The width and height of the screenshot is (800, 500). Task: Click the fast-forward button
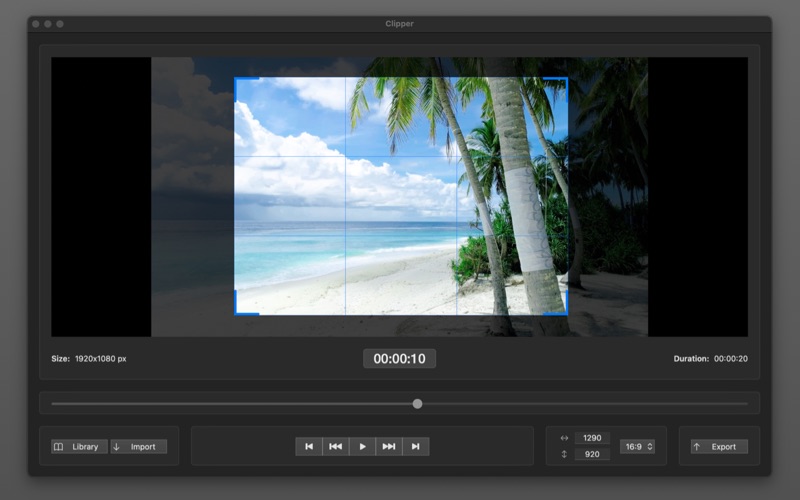[x=389, y=446]
